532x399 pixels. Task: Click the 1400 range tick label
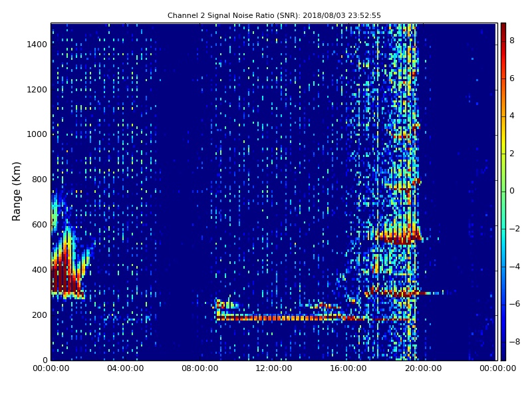pos(37,45)
